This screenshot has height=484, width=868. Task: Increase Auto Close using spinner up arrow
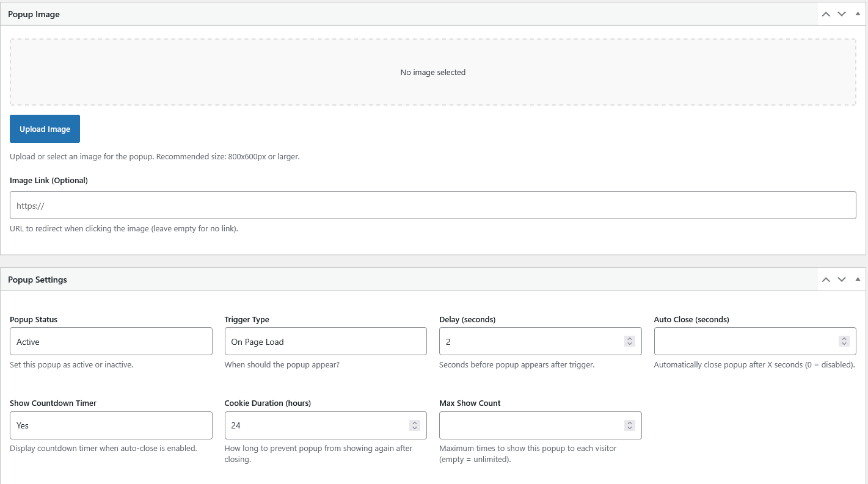844,339
